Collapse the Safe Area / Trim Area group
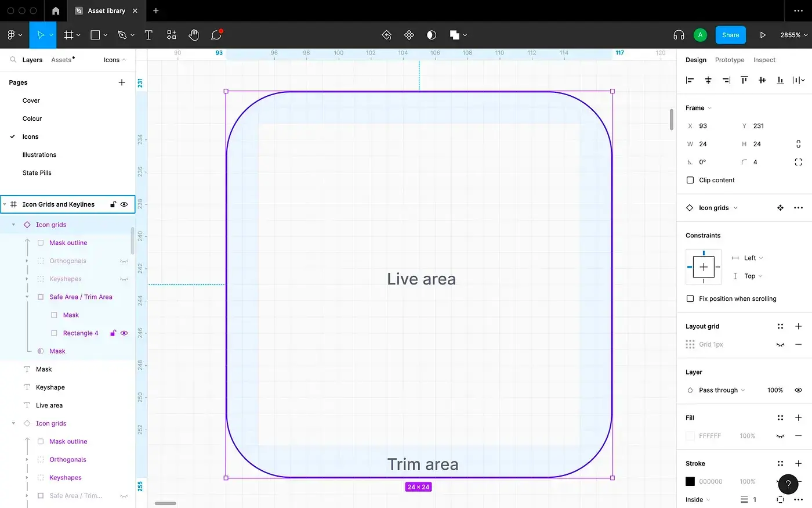Image resolution: width=812 pixels, height=508 pixels. (27, 297)
